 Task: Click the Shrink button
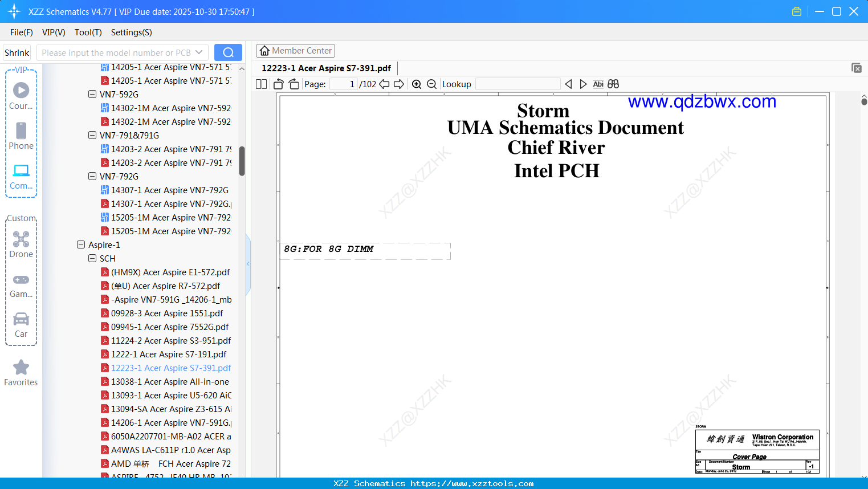(17, 52)
